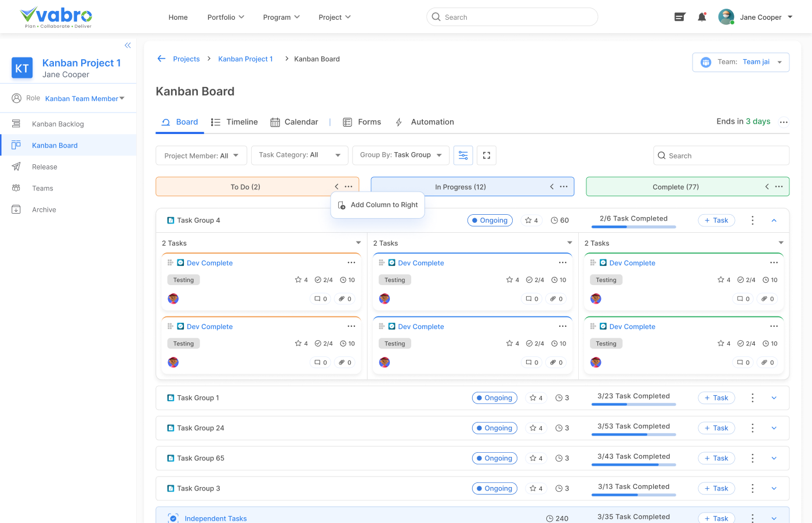This screenshot has width=812, height=523.
Task: Click Task Group 4 completion progress bar
Action: pyautogui.click(x=634, y=226)
